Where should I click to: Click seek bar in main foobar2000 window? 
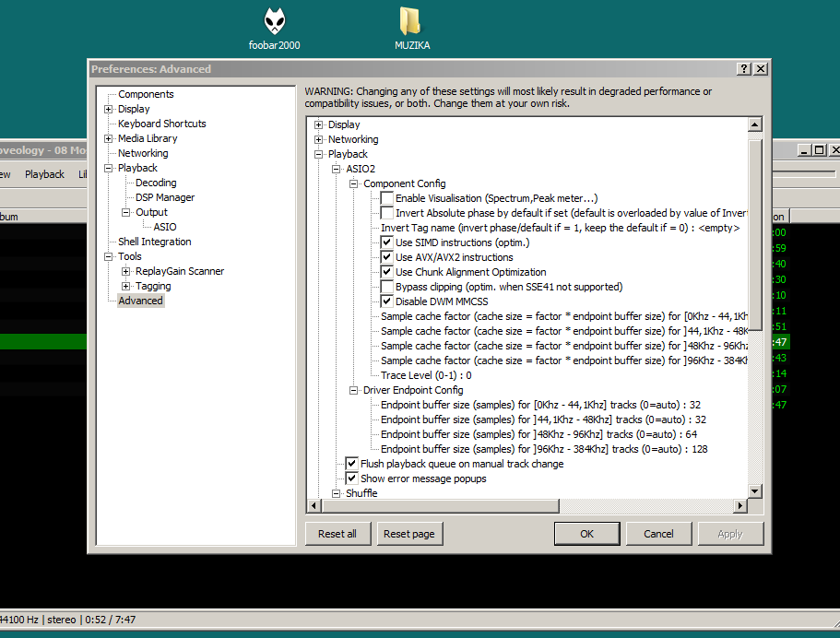(803, 173)
